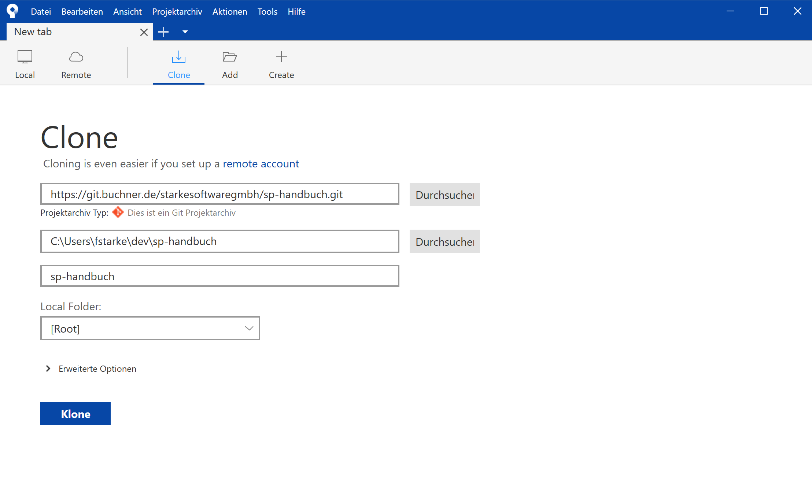Open the Projektarchiv menu
The width and height of the screenshot is (812, 504).
(x=177, y=12)
